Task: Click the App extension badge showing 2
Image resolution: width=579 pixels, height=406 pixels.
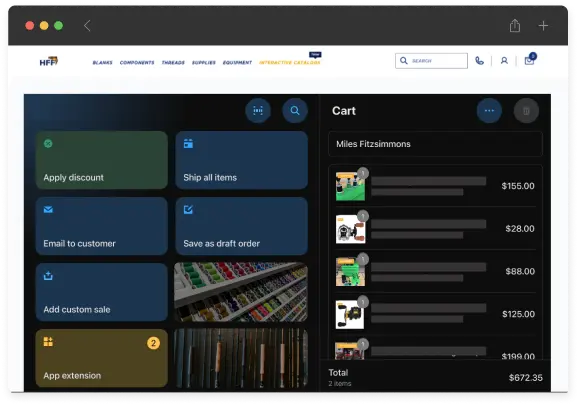Action: [x=153, y=343]
